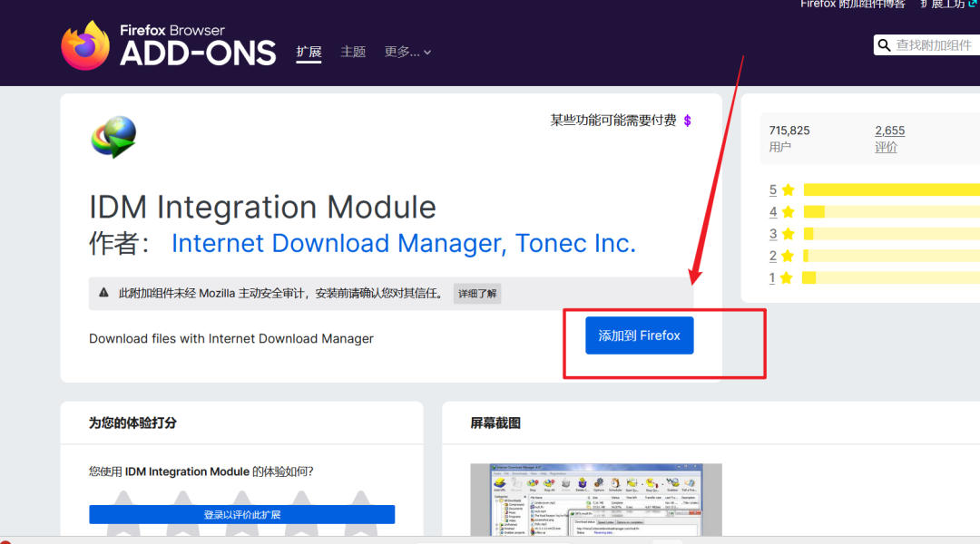Click the purple dollar sign icon
The image size is (980, 544).
click(x=688, y=121)
